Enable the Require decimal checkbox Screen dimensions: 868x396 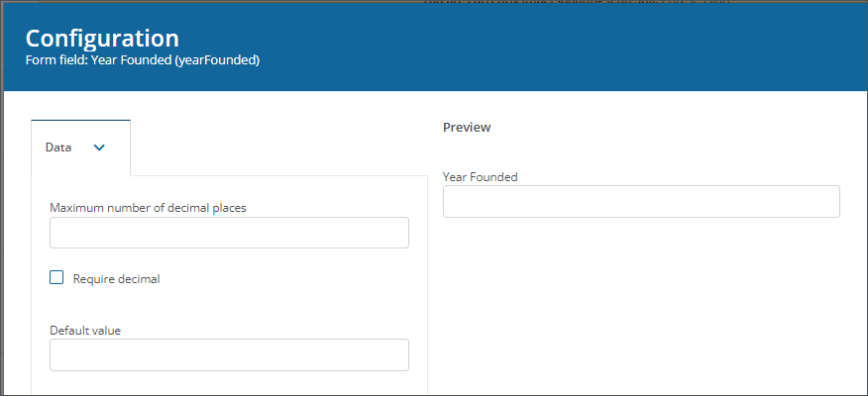56,278
